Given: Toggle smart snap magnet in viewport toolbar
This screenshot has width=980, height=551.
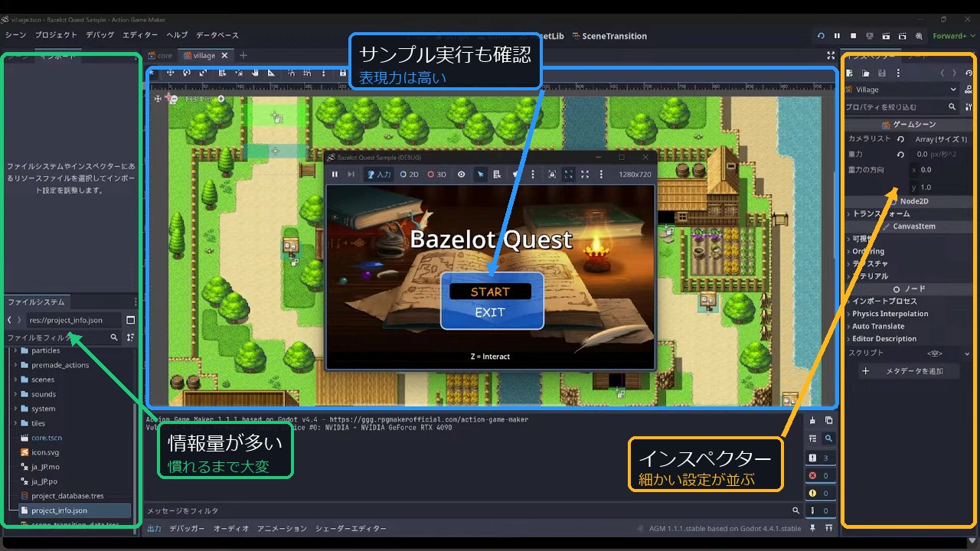Looking at the screenshot, I should [x=291, y=73].
